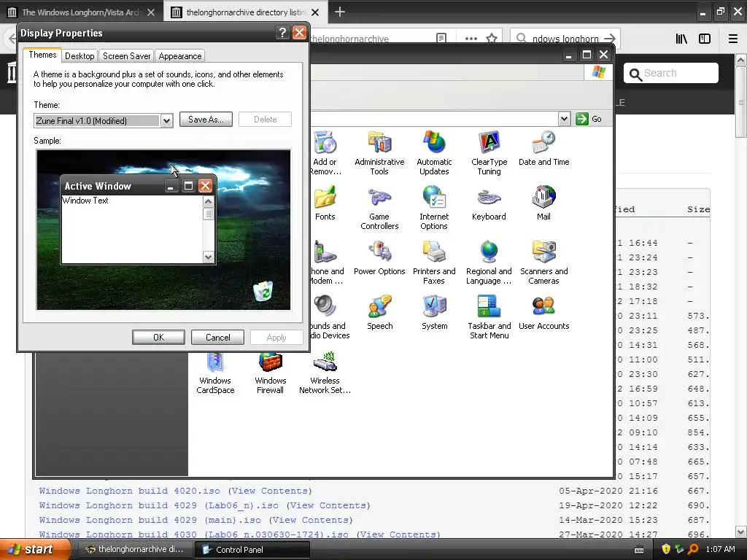Open Automatic Updates icon
This screenshot has width=747, height=560.
(434, 152)
